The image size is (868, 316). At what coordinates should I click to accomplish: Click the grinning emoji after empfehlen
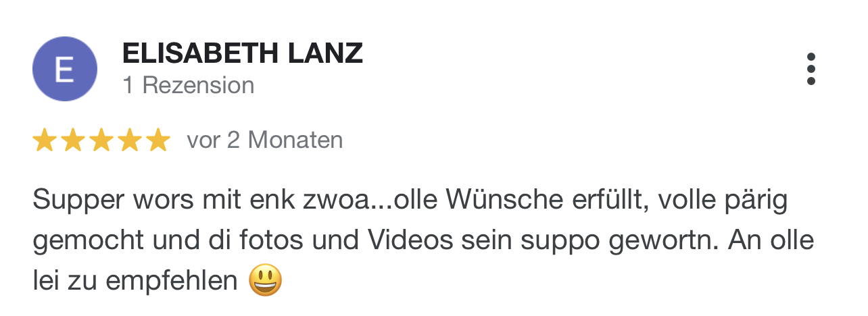265,280
